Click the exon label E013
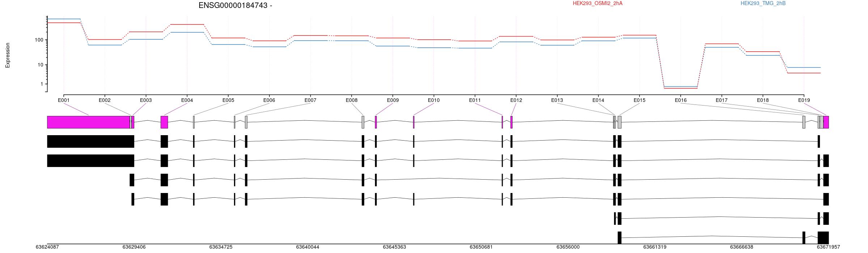The height and width of the screenshot is (253, 868). click(557, 100)
